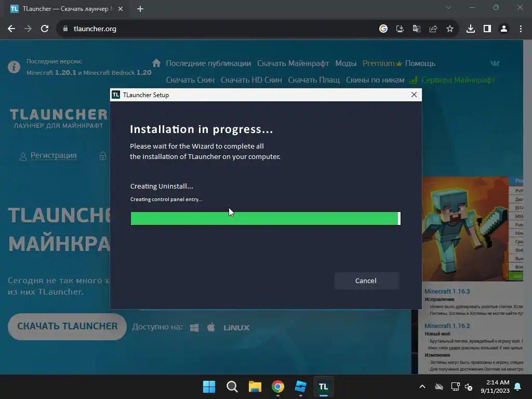Open Chrome downloads icon
Viewport: 532px width, 399px height.
471,29
